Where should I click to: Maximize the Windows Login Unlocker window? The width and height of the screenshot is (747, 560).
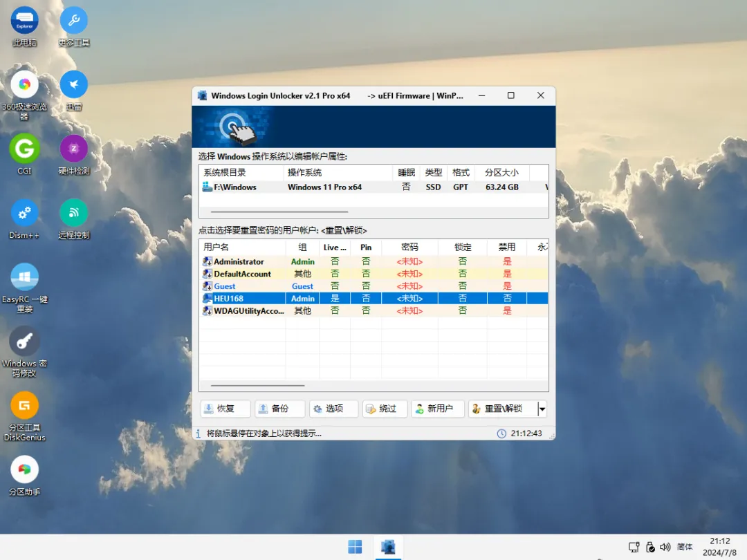(x=510, y=95)
